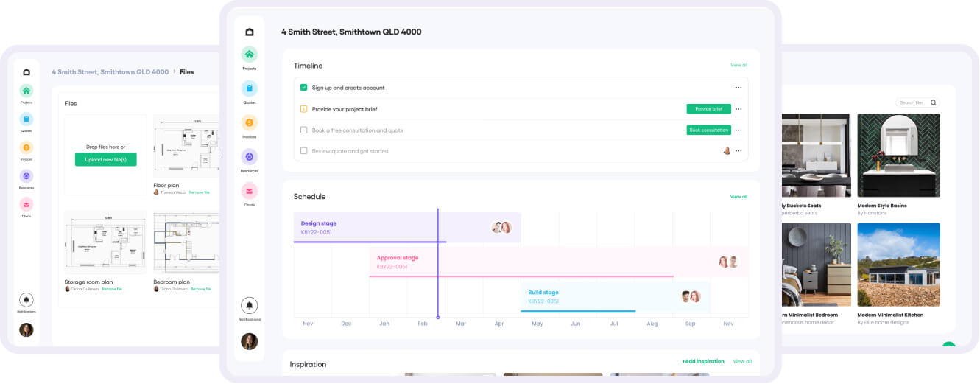Image resolution: width=980 pixels, height=384 pixels.
Task: Click View all link in Schedule section
Action: (738, 197)
